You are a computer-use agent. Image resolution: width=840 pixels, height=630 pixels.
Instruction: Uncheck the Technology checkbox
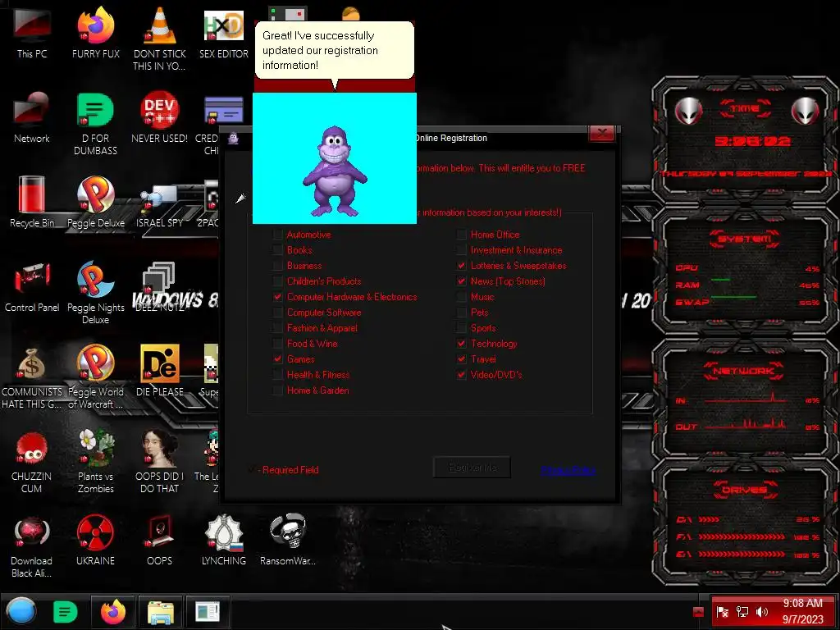pos(461,344)
